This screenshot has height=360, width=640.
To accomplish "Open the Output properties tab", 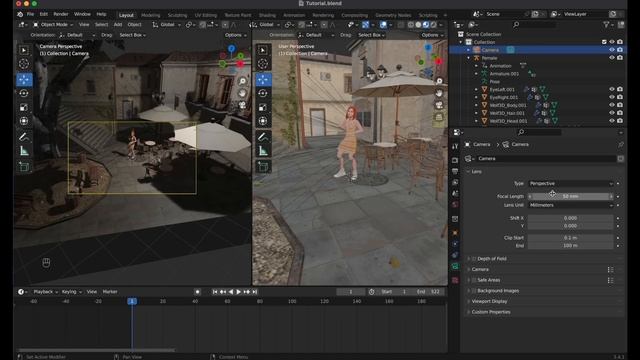I will tap(455, 171).
